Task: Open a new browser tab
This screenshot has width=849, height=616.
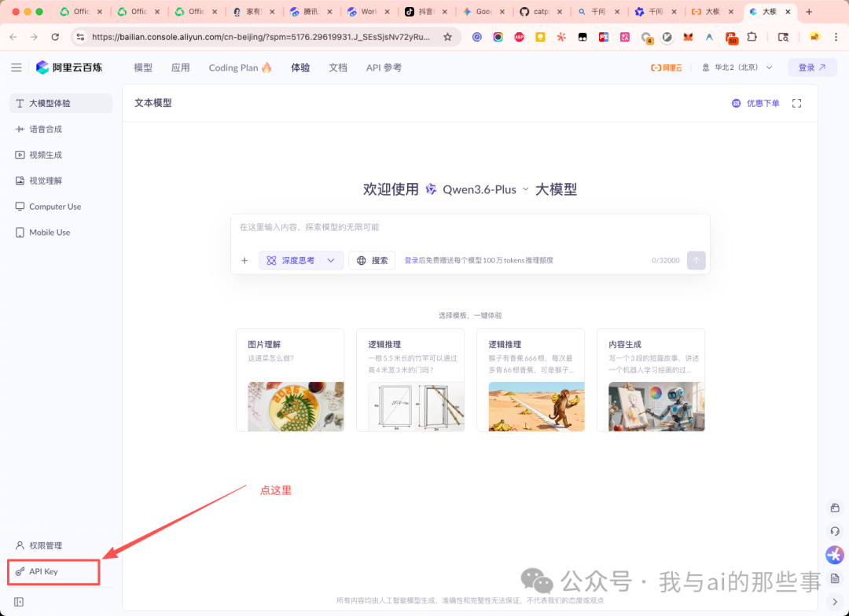Action: coord(809,11)
